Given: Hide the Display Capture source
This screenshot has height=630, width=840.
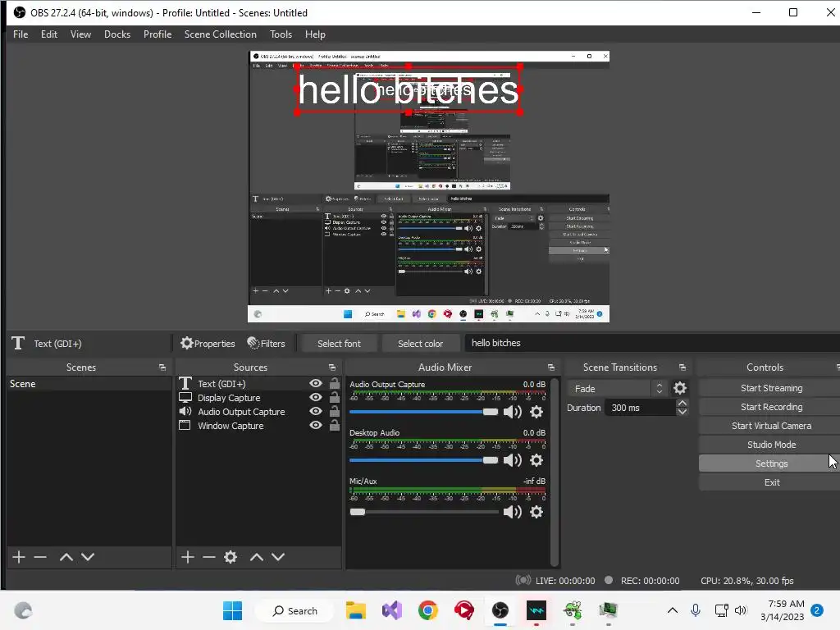Looking at the screenshot, I should [x=316, y=398].
